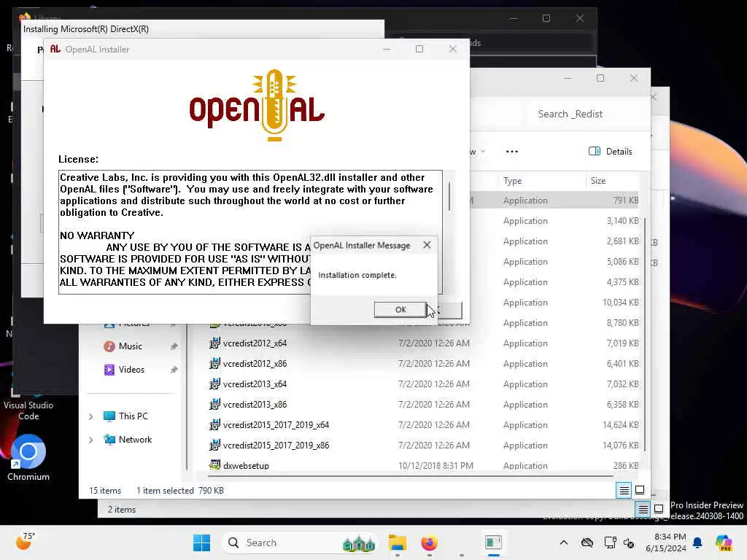Click the large icons view in the back Explorer window
Screen dimensions: 747x560
[659, 509]
